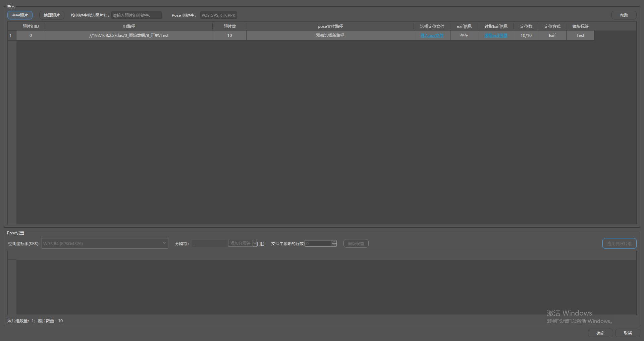Click the 选择定位文件 column header
Screen dimensions: 644x341
tap(432, 26)
